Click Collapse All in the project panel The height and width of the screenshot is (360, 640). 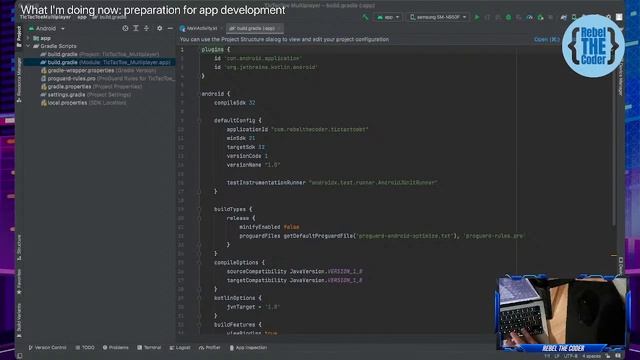coord(147,28)
